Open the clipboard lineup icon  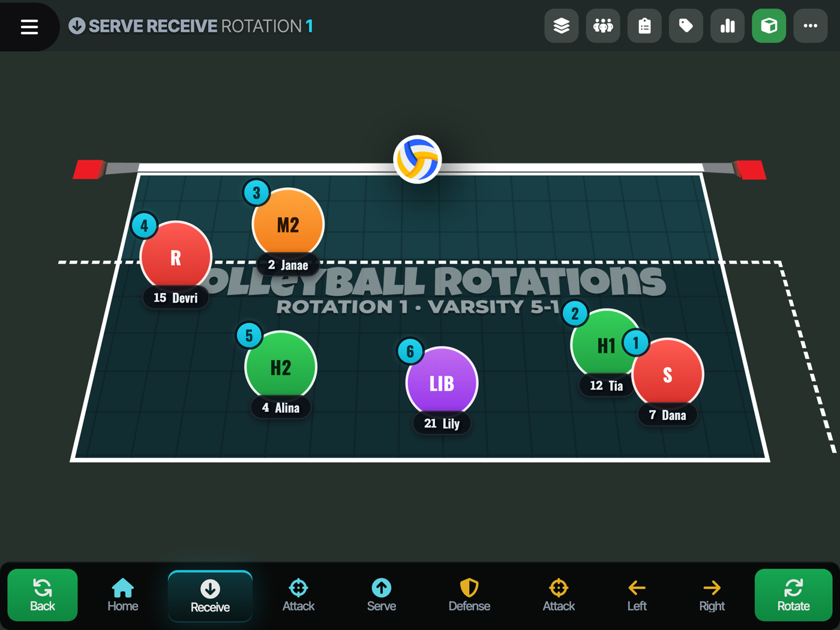tap(644, 26)
